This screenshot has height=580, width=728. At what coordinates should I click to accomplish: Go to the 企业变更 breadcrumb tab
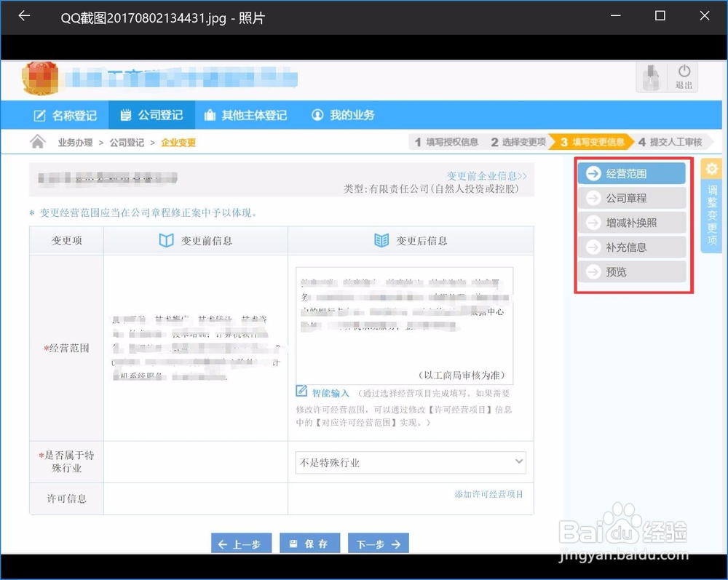[178, 143]
